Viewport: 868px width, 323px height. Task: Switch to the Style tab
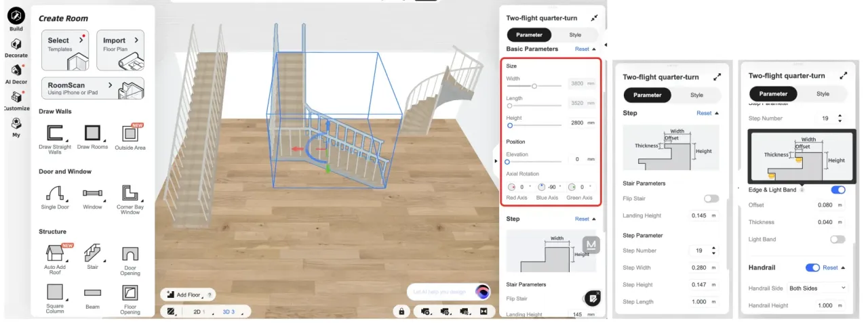click(x=575, y=35)
